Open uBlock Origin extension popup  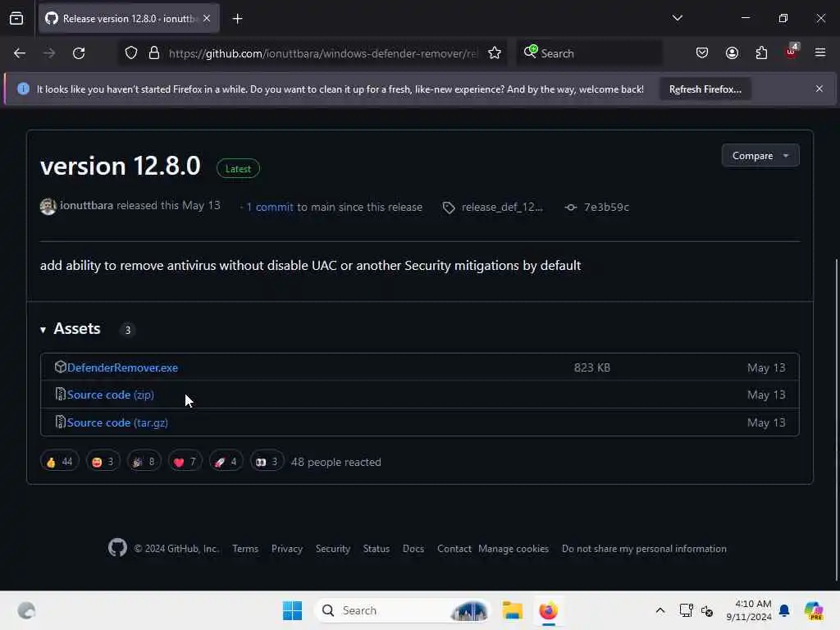(x=792, y=52)
